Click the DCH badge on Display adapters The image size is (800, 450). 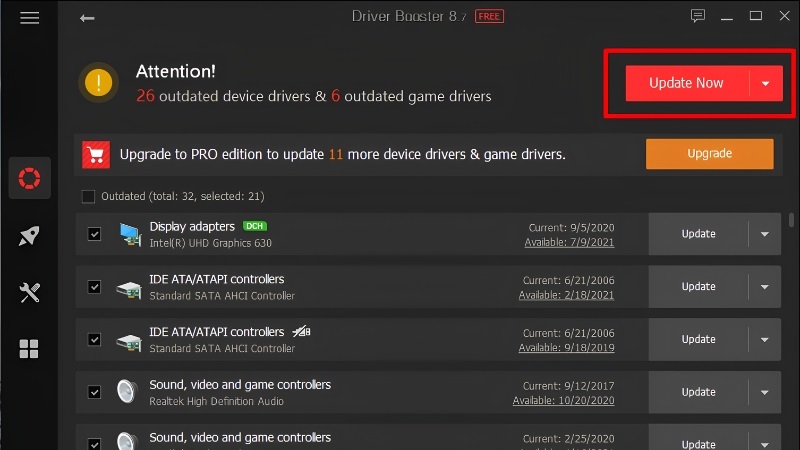pyautogui.click(x=255, y=226)
